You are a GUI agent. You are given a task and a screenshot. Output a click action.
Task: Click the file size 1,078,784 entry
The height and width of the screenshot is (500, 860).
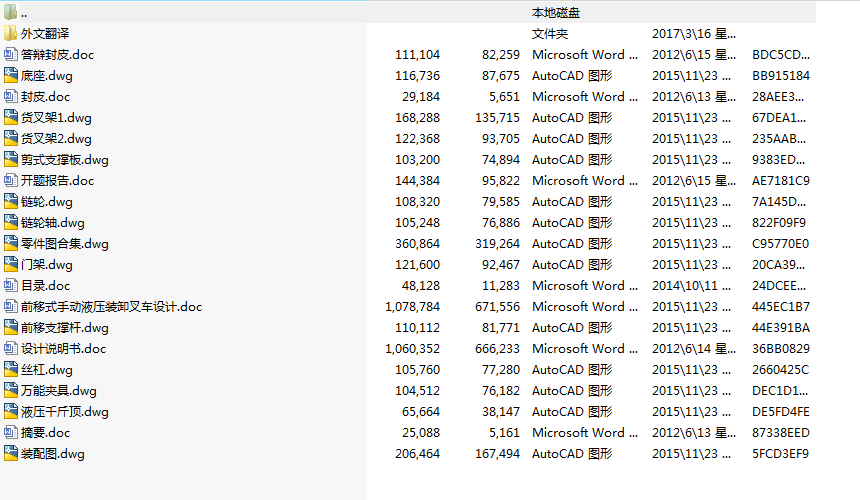pyautogui.click(x=412, y=307)
